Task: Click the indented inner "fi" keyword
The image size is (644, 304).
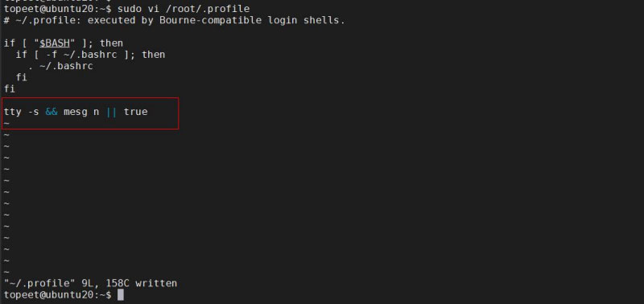Action: tap(22, 77)
